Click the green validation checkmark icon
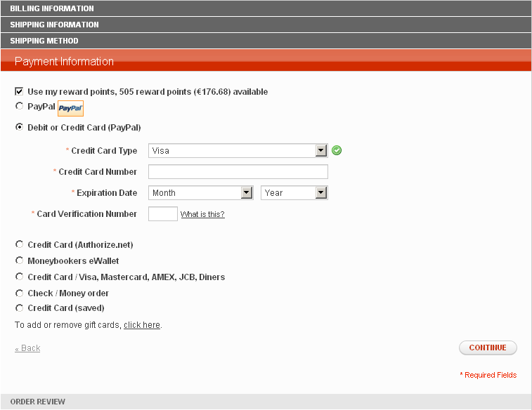Screen dimensions: 532x410 pos(337,150)
